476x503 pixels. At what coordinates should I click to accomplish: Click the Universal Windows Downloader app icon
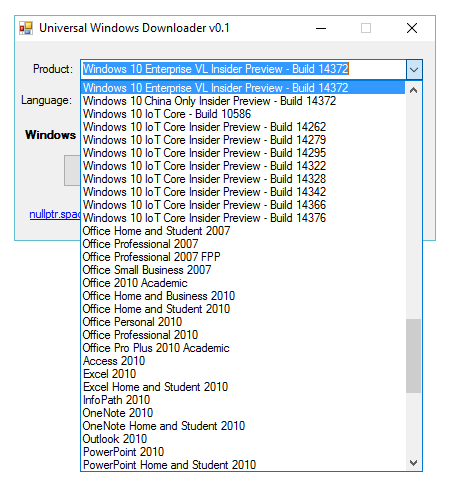pyautogui.click(x=26, y=28)
